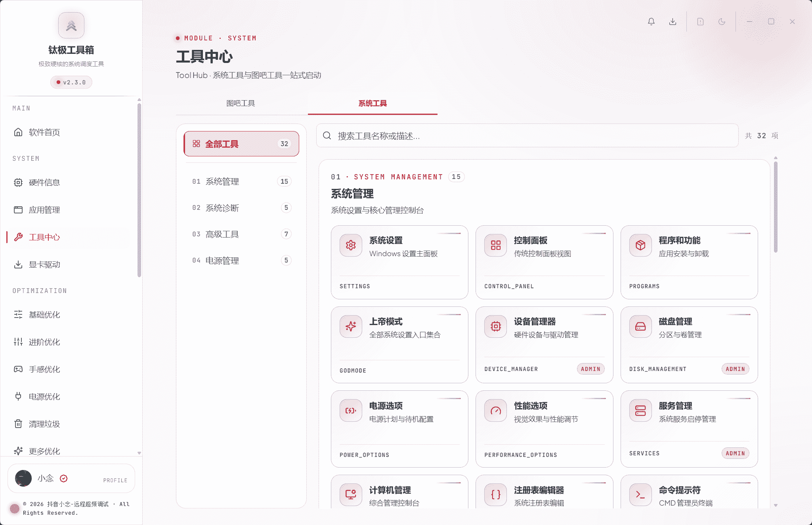The width and height of the screenshot is (812, 525).
Task: Click the 电源选项 battery icon
Action: coord(351,411)
